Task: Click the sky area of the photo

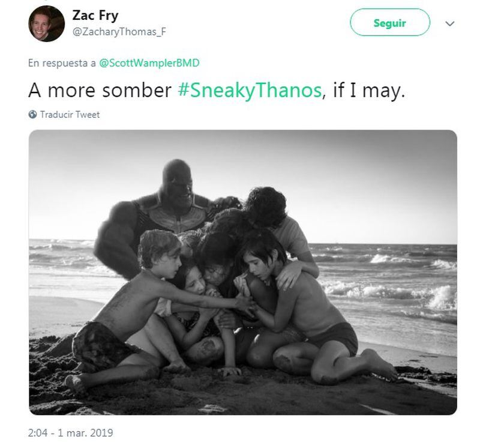Action: tap(352, 184)
